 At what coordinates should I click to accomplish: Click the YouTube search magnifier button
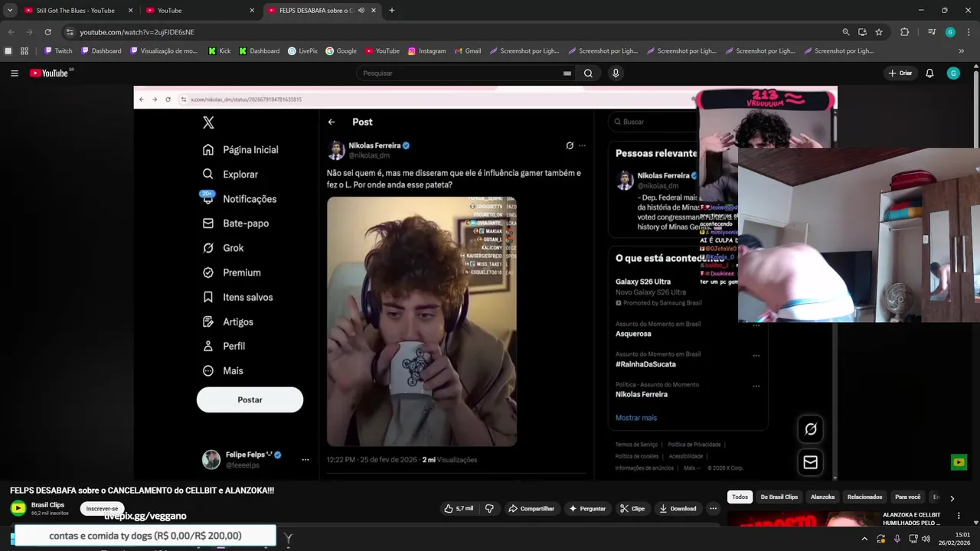(x=588, y=73)
